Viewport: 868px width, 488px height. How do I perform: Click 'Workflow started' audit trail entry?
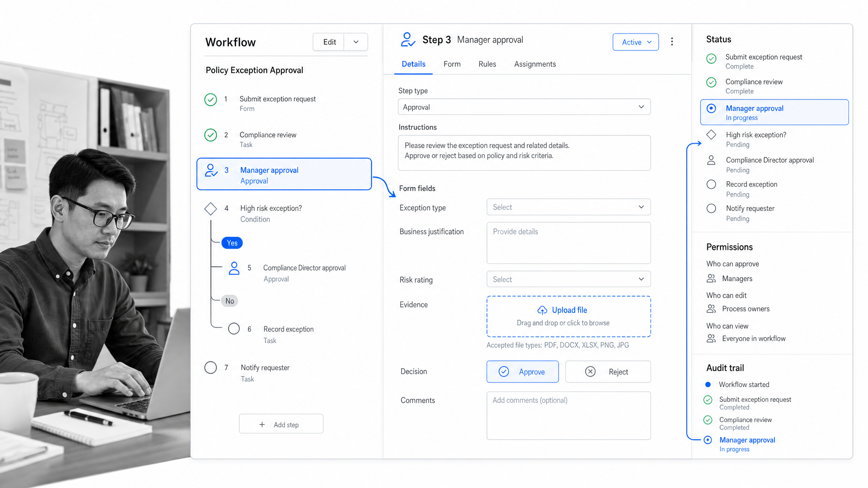(x=744, y=385)
